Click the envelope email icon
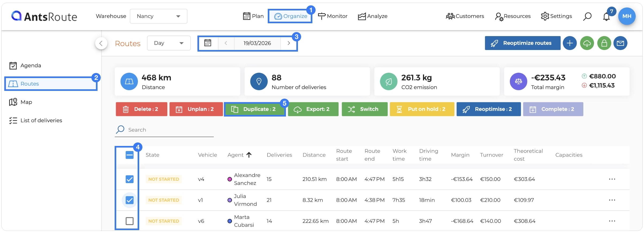Screen dimensions: 644x232 click(620, 43)
